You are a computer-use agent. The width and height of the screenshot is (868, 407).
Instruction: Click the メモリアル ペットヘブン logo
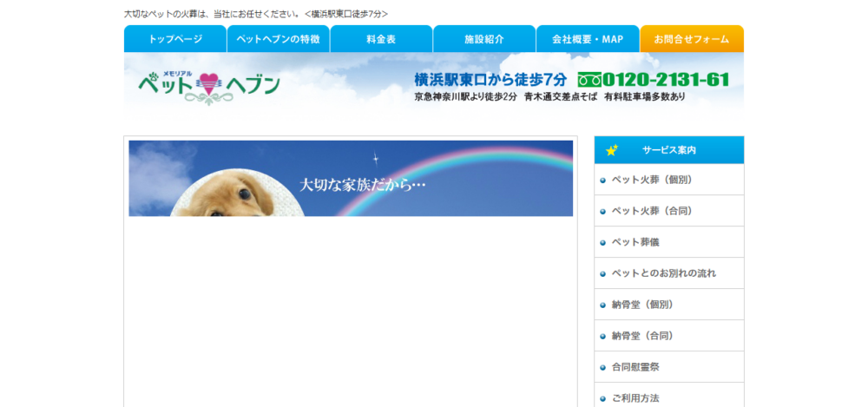[x=209, y=87]
